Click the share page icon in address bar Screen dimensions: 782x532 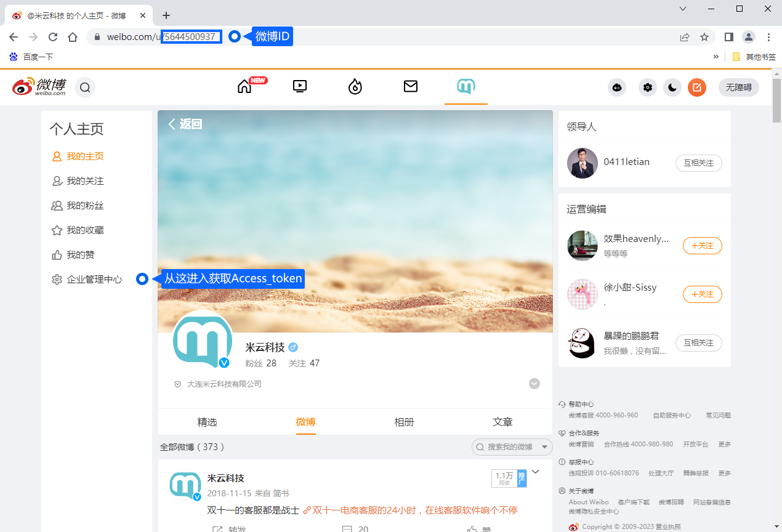(x=685, y=37)
